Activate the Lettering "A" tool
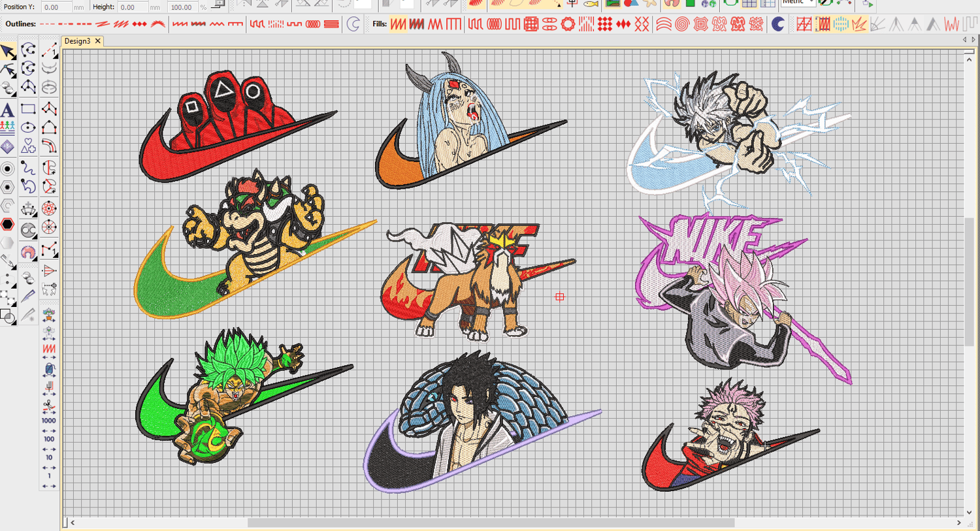The width and height of the screenshot is (980, 531). pos(8,109)
